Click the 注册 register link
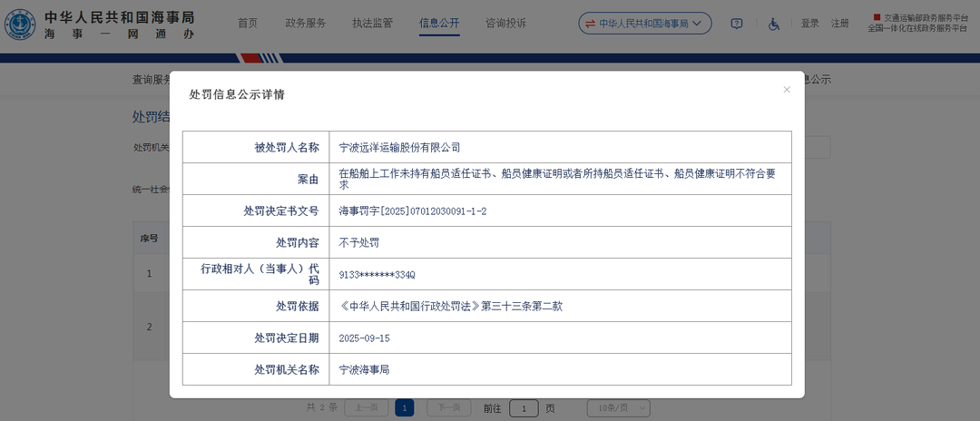Image resolution: width=980 pixels, height=421 pixels. tap(840, 24)
